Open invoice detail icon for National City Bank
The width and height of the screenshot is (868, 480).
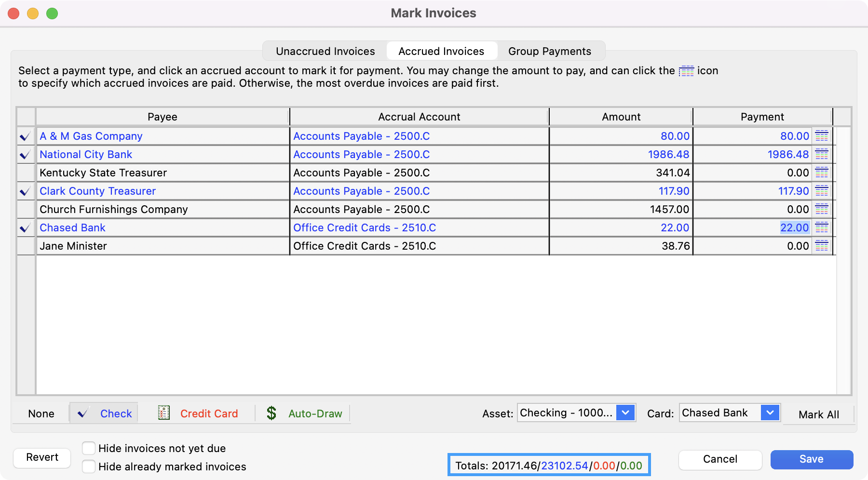tap(822, 155)
